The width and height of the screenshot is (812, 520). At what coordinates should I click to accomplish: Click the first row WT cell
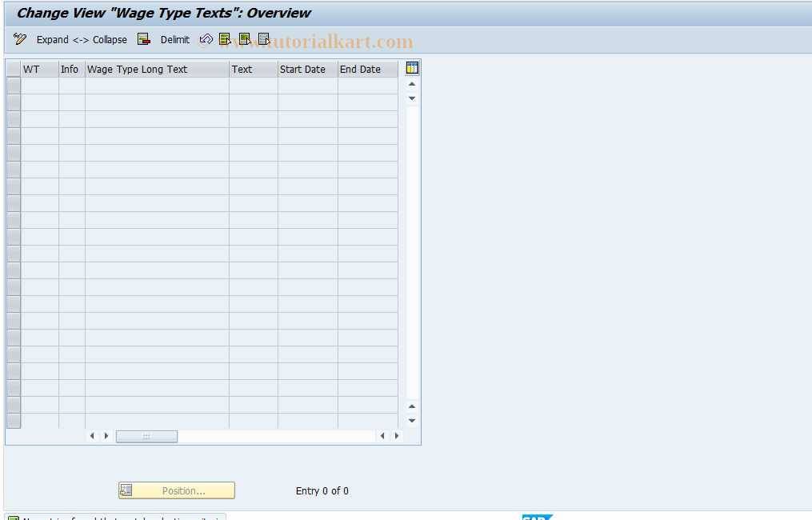40,86
